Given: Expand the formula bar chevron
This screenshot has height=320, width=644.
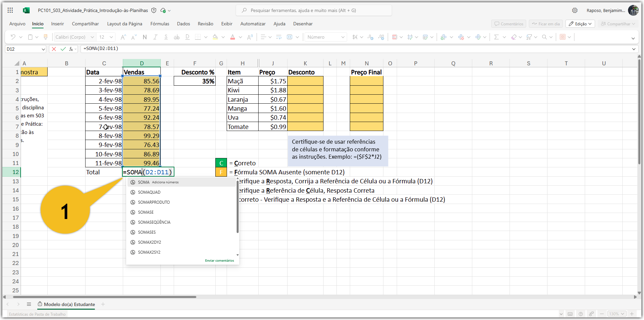Looking at the screenshot, I should tap(634, 49).
